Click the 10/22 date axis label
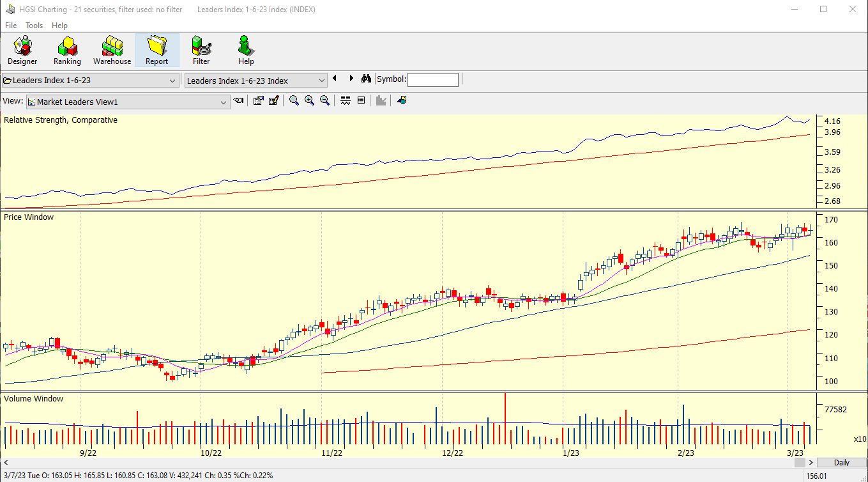Image resolution: width=868 pixels, height=482 pixels. (x=211, y=453)
